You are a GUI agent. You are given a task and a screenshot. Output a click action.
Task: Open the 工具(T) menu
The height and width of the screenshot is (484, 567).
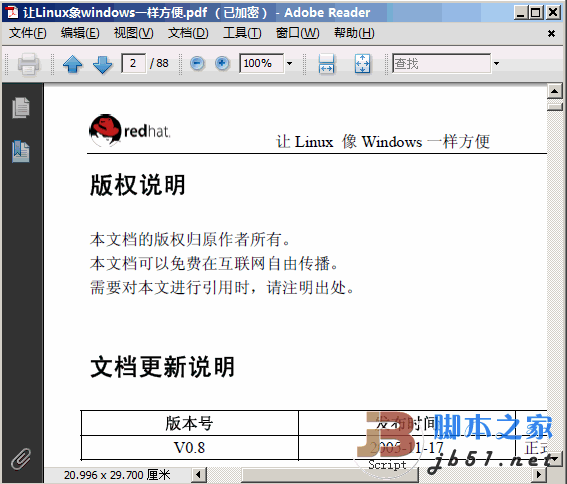pyautogui.click(x=242, y=33)
